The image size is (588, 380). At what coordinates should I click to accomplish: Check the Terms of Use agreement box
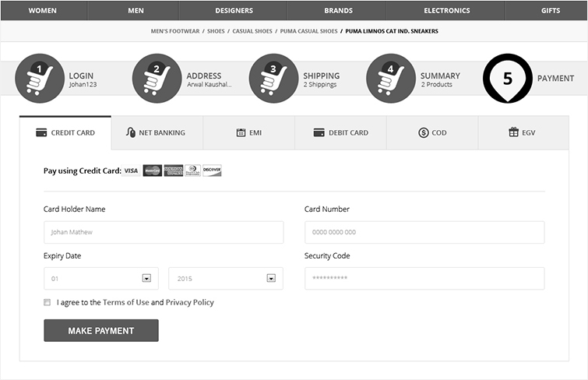click(x=48, y=302)
